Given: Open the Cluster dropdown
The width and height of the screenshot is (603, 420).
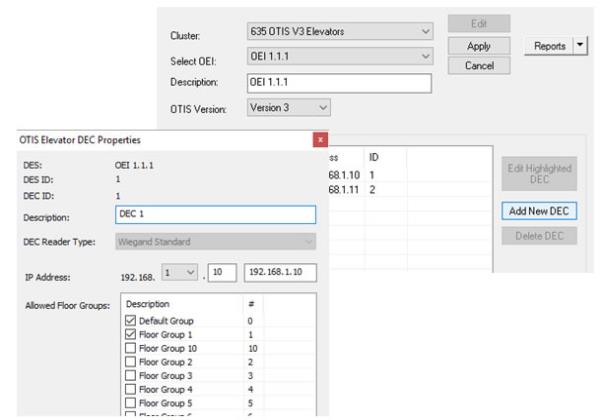Looking at the screenshot, I should 340,31.
